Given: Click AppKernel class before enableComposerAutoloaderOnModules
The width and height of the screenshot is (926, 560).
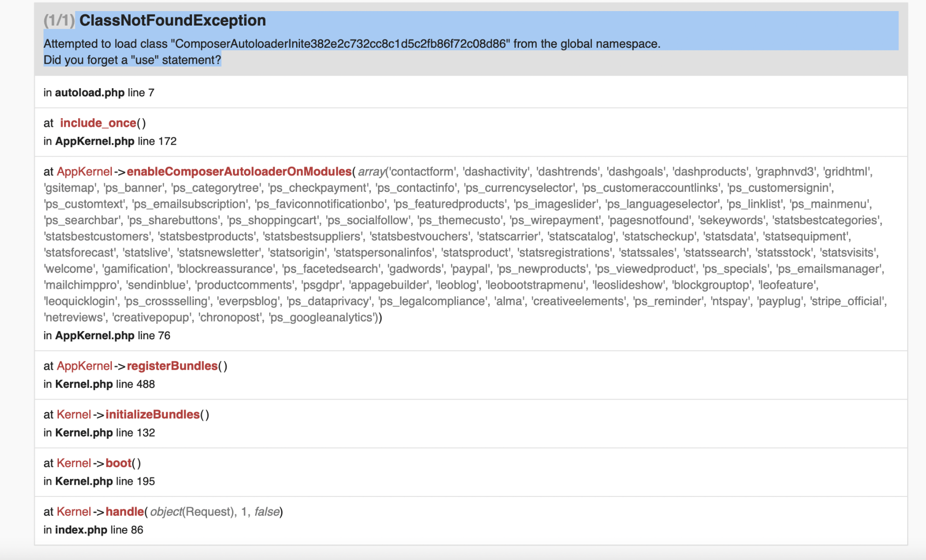Looking at the screenshot, I should pos(84,172).
